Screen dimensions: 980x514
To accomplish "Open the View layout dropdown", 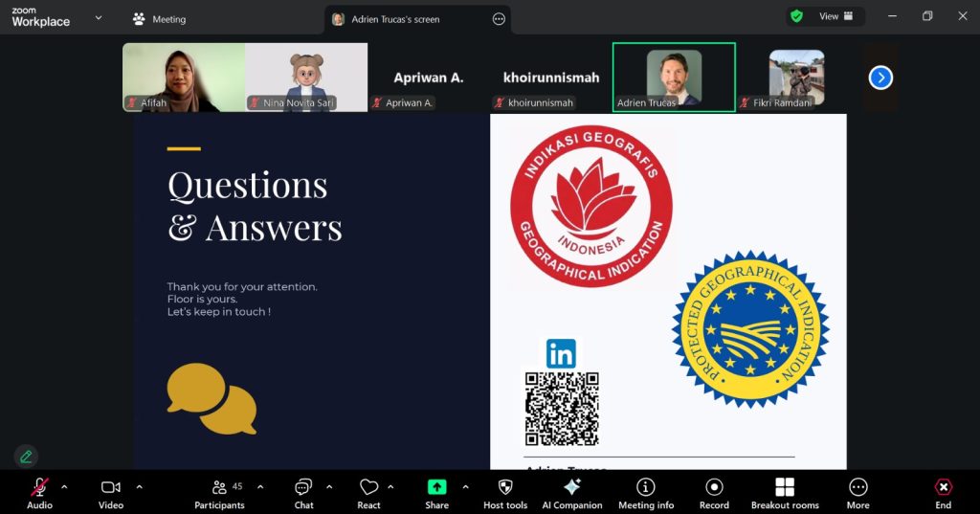I will point(827,16).
